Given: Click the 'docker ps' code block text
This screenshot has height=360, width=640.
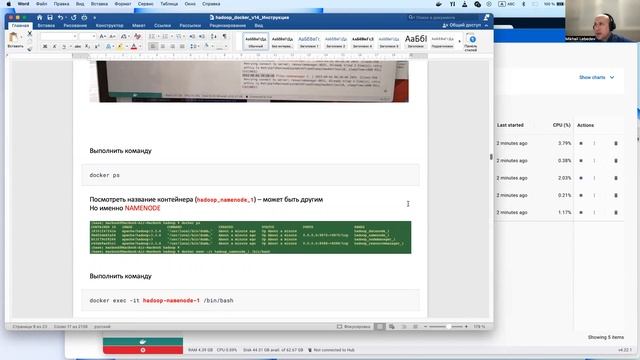Looking at the screenshot, I should coord(104,175).
